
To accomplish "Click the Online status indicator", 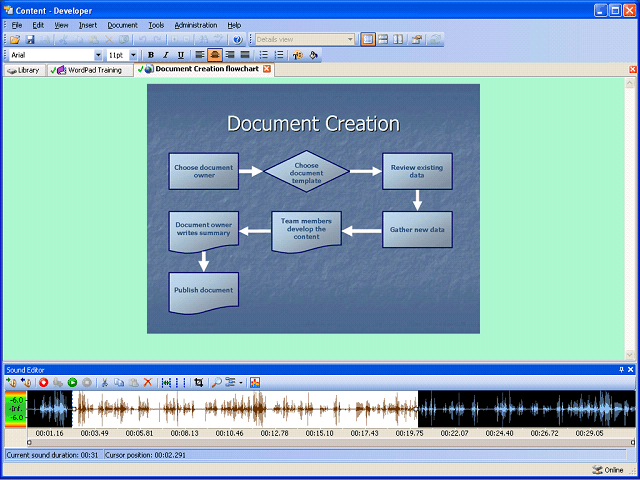I will [608, 470].
